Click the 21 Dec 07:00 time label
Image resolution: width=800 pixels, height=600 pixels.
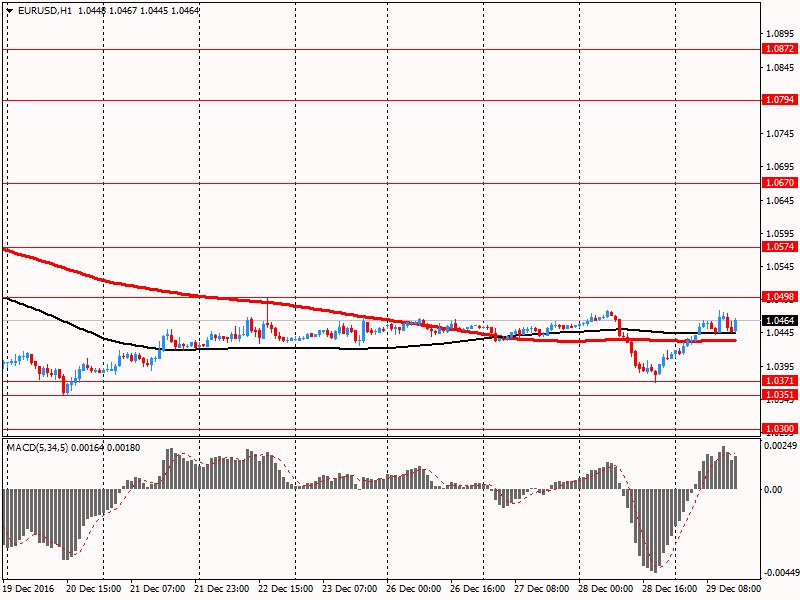(158, 589)
